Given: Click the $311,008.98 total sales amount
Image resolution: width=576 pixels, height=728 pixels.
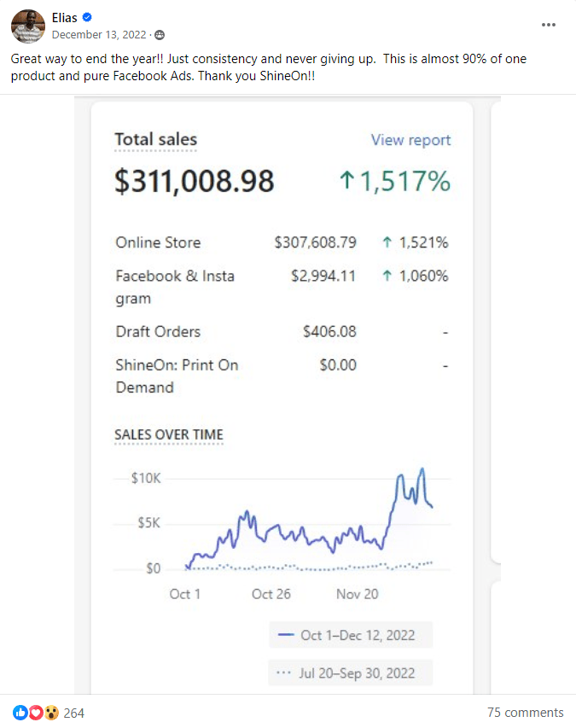Looking at the screenshot, I should [195, 181].
